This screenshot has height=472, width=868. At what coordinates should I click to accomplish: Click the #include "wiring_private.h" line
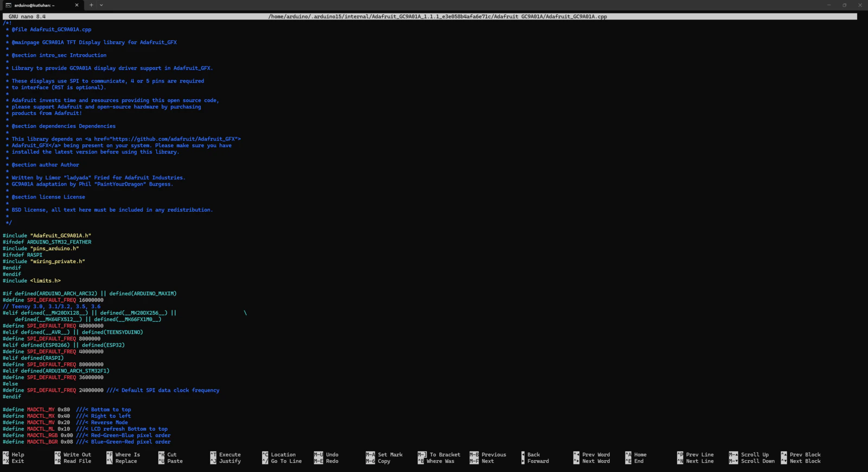pyautogui.click(x=43, y=261)
